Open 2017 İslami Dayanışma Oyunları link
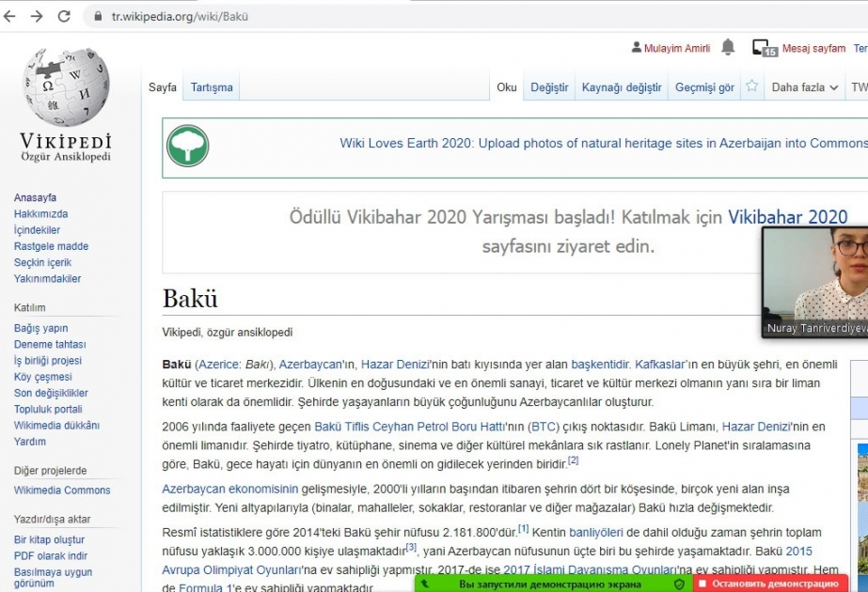 click(591, 569)
